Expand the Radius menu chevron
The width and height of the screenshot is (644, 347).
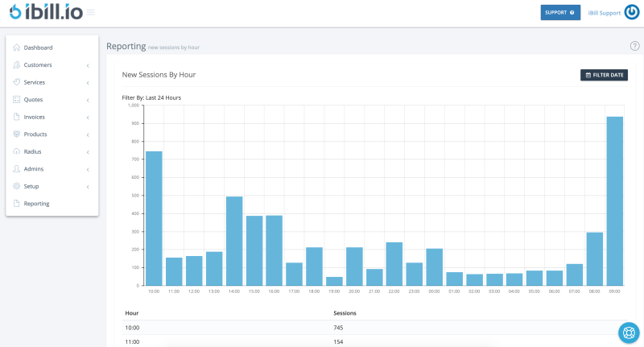tap(88, 152)
